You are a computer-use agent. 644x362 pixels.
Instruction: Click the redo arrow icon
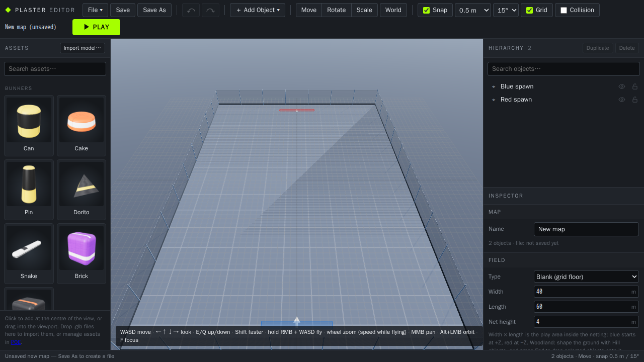pos(210,10)
